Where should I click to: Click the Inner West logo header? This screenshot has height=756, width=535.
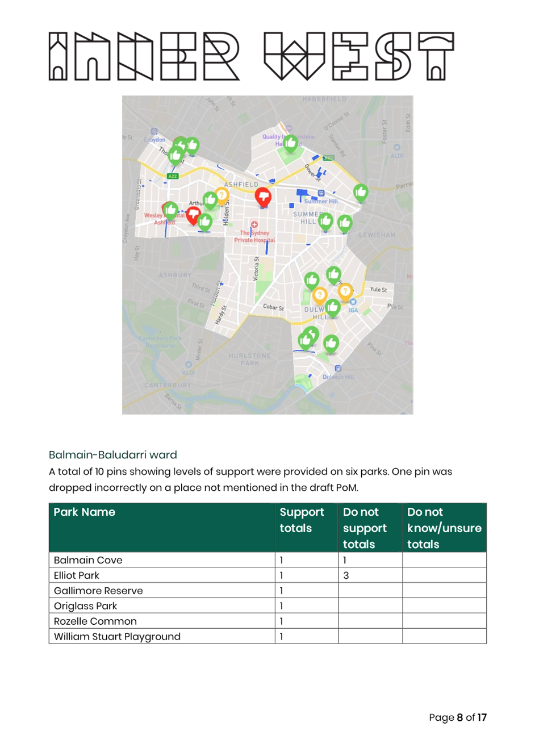click(x=251, y=56)
